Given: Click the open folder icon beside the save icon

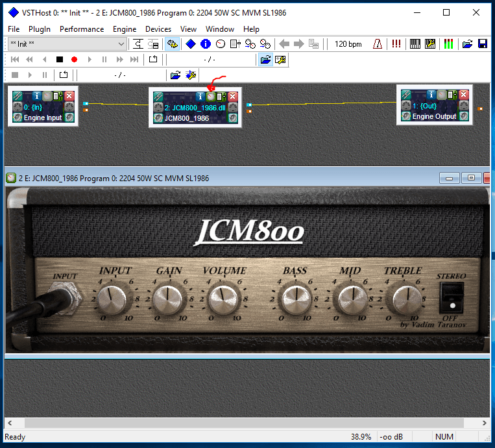Looking at the screenshot, I should [x=467, y=44].
